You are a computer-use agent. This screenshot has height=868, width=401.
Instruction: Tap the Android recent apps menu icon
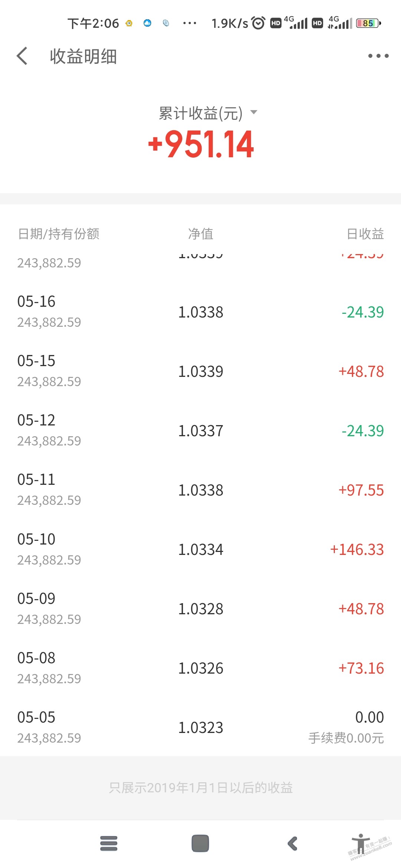tap(108, 844)
